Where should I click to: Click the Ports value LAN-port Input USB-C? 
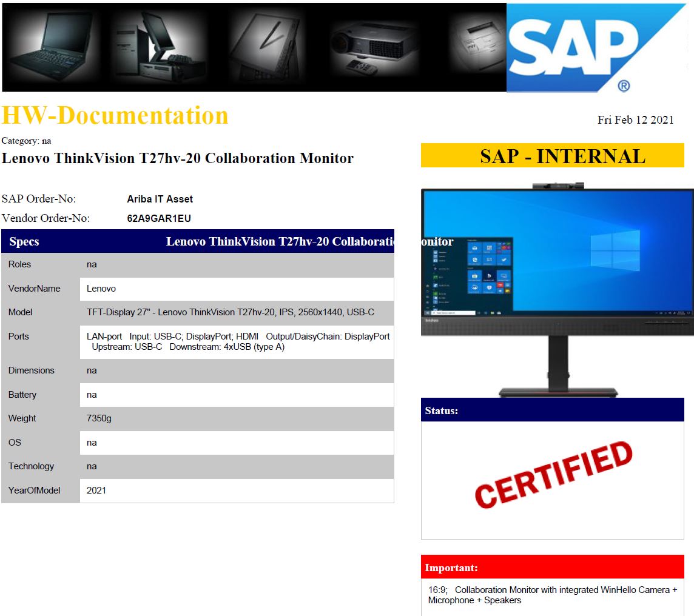238,341
